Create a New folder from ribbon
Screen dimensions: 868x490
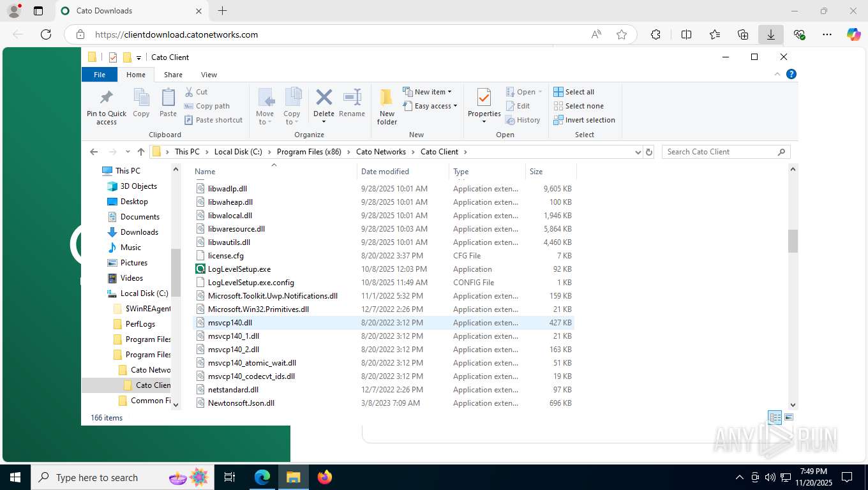click(x=387, y=107)
